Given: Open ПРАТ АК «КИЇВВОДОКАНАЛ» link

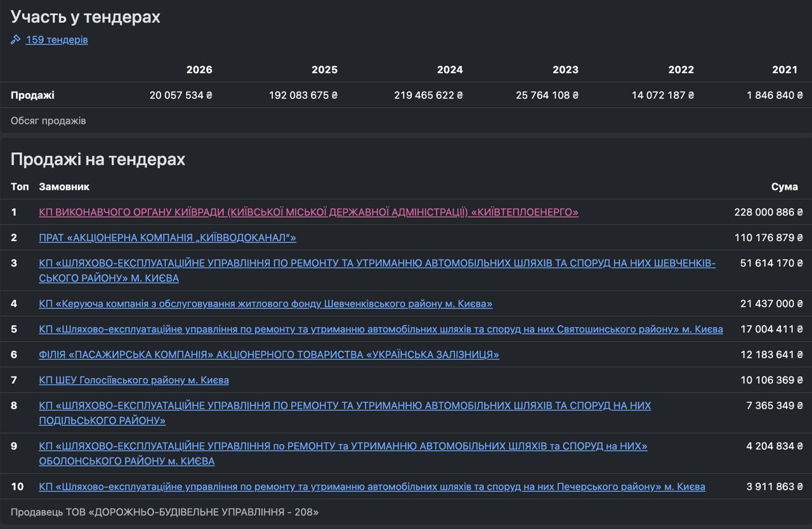Looking at the screenshot, I should [x=167, y=237].
